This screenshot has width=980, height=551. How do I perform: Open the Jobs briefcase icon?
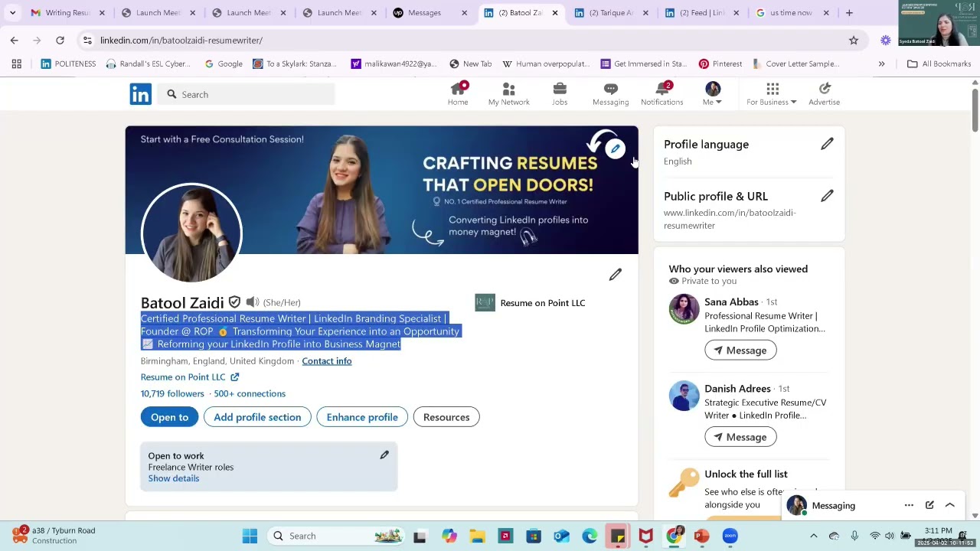pyautogui.click(x=560, y=94)
